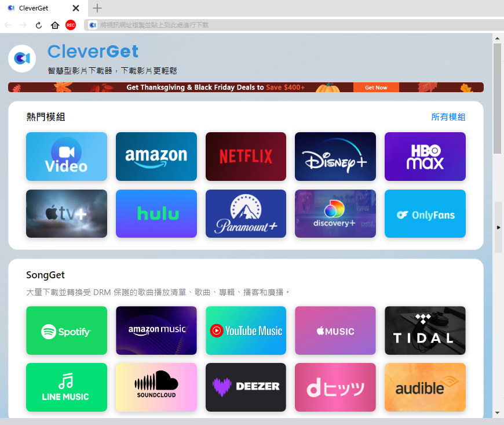The height and width of the screenshot is (425, 504).
Task: Click the vertical scrollbar thumb
Action: click(x=497, y=98)
